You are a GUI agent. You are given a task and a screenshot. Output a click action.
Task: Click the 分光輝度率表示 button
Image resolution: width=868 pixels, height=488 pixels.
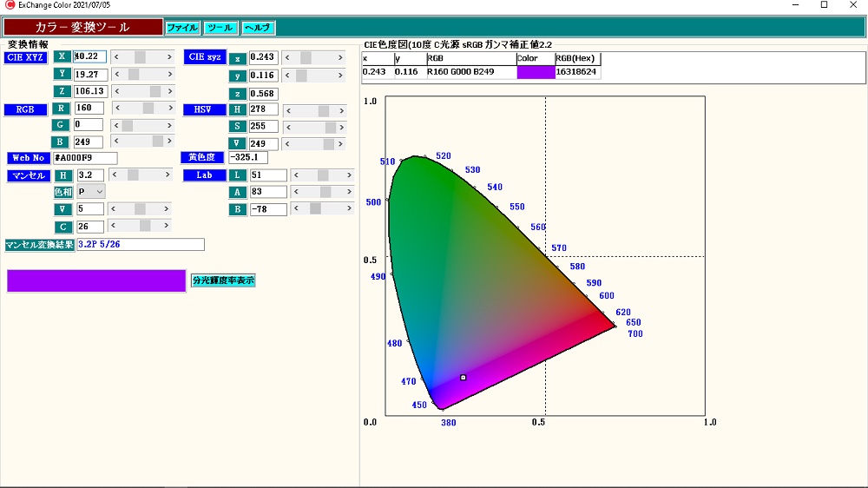click(223, 280)
